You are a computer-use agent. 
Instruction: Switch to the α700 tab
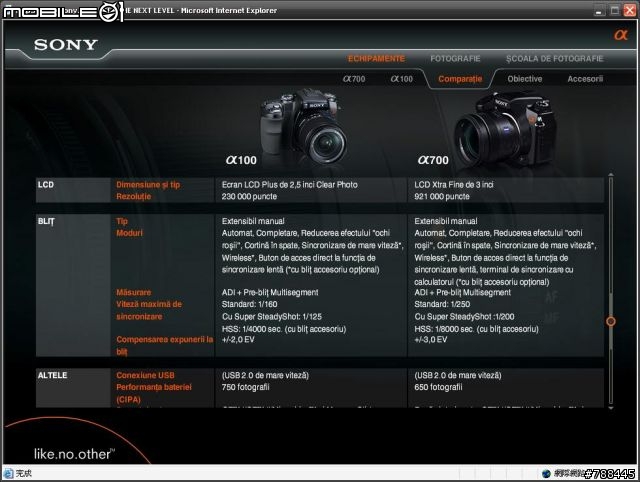pyautogui.click(x=354, y=79)
